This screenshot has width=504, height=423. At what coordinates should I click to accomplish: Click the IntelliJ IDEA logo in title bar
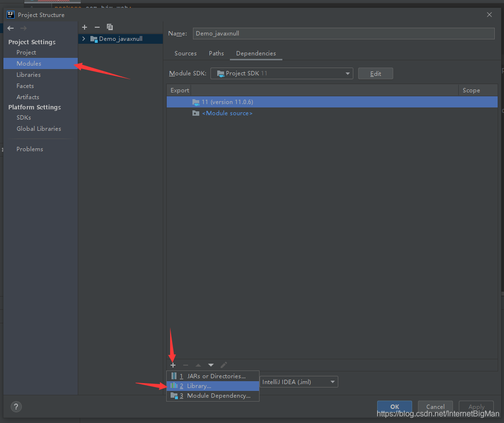point(11,15)
